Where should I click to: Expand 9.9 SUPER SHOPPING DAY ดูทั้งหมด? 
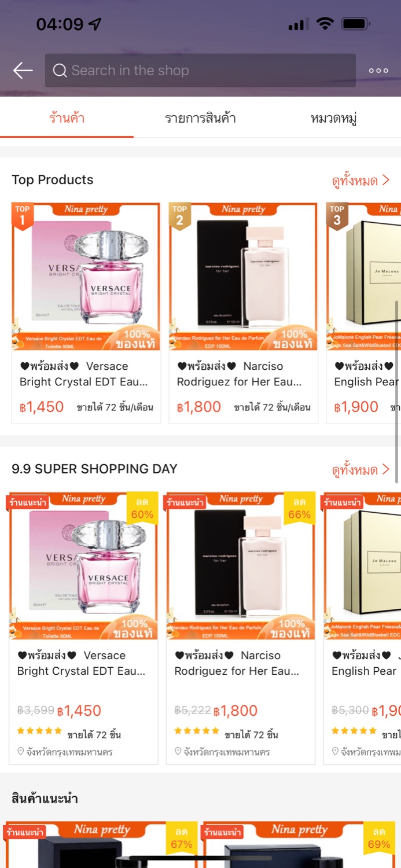pos(360,470)
